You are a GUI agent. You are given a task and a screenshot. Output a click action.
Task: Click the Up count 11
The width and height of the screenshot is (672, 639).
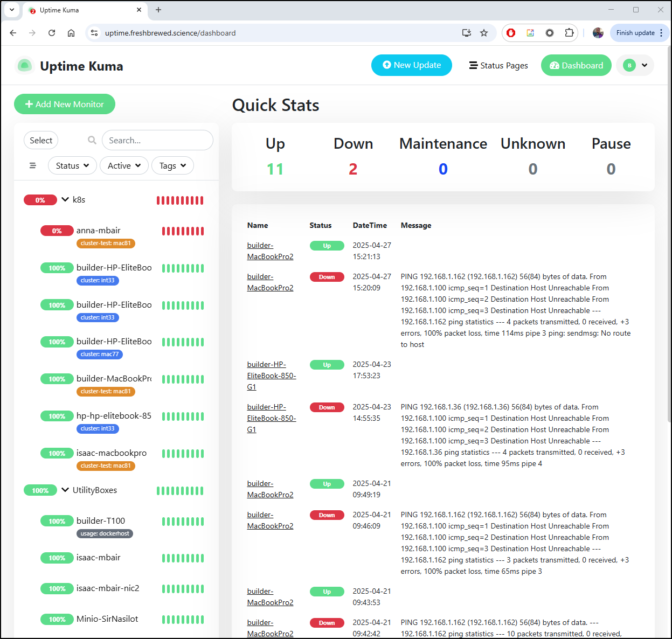pos(275,169)
